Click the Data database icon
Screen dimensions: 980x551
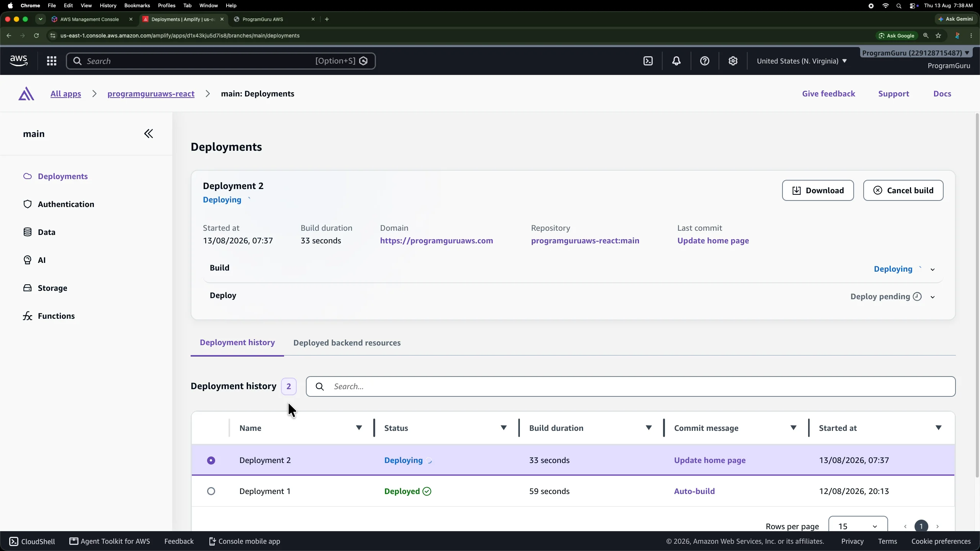tap(28, 232)
